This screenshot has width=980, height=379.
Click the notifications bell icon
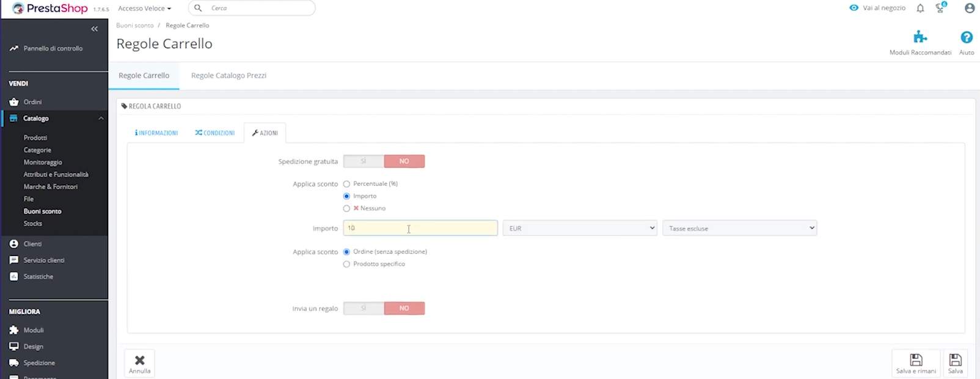920,9
